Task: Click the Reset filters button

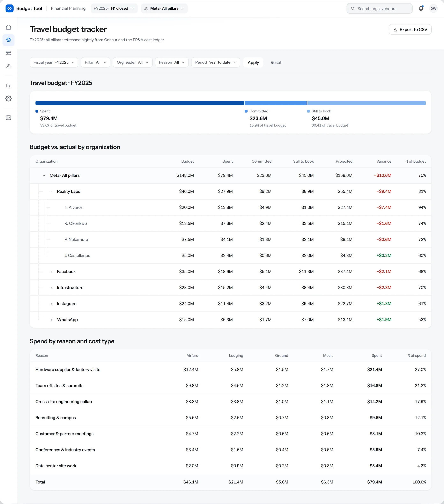Action: tap(276, 62)
